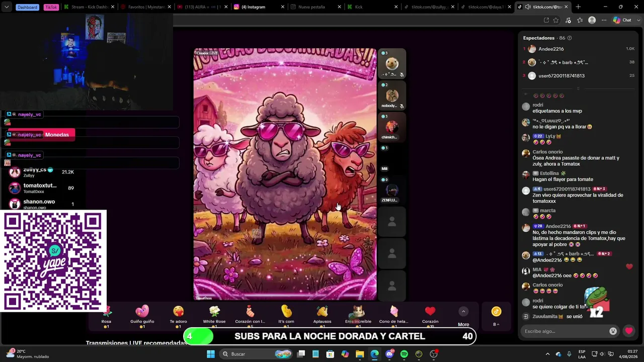Add this page to favorites star
Image resolution: width=644 pixels, height=362 pixels.
coord(556,20)
